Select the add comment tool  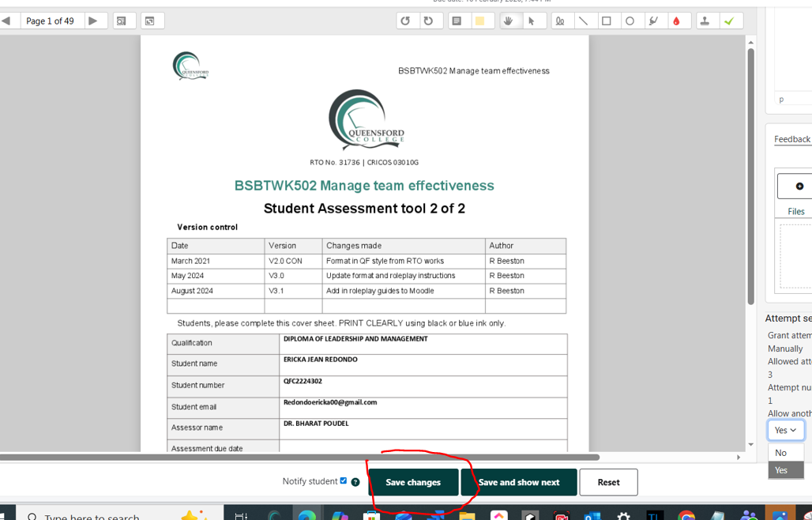click(457, 21)
